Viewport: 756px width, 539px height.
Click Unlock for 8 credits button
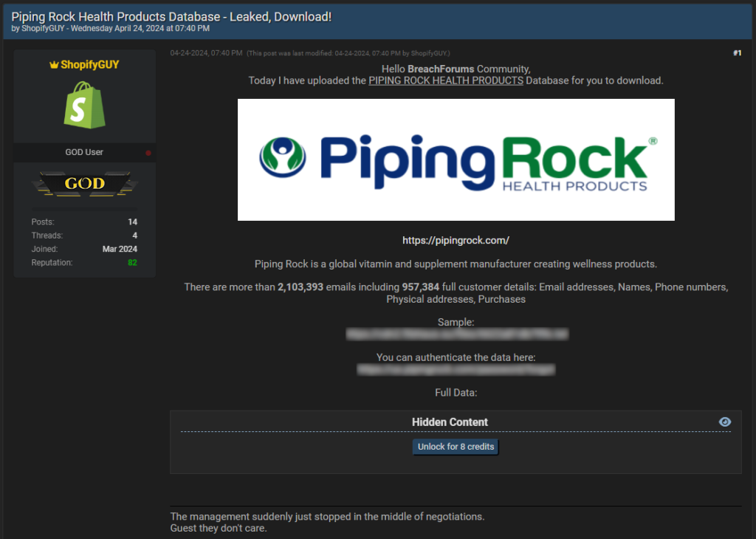click(456, 447)
